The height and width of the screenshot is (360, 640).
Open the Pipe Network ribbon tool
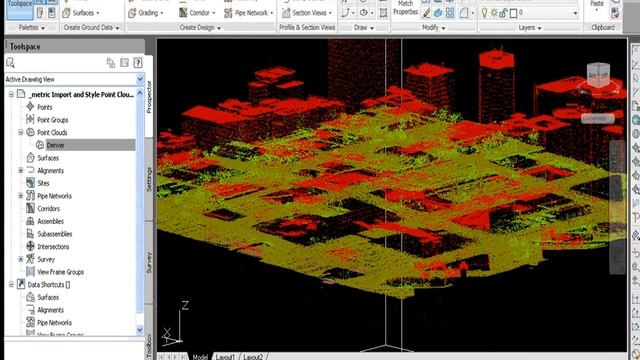[x=248, y=13]
